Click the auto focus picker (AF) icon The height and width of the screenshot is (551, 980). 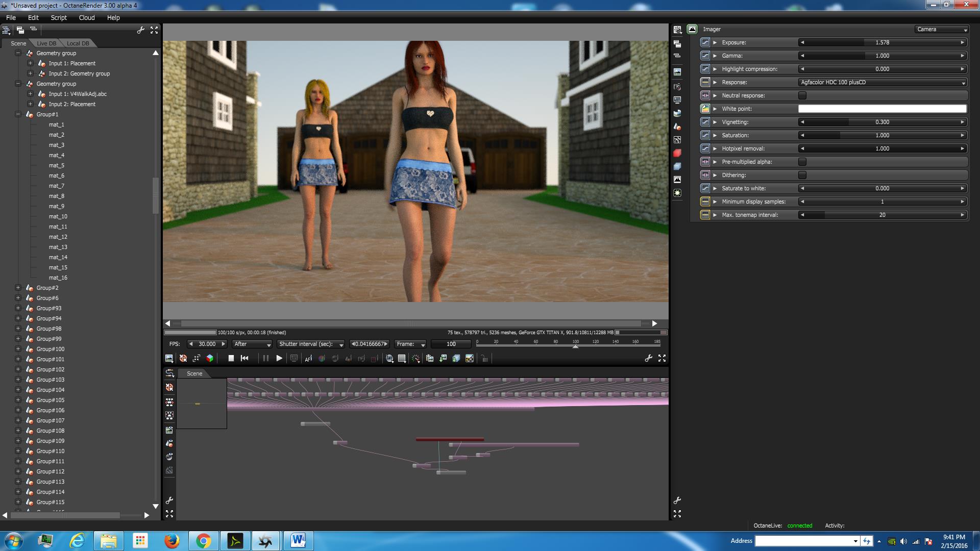coord(308,359)
